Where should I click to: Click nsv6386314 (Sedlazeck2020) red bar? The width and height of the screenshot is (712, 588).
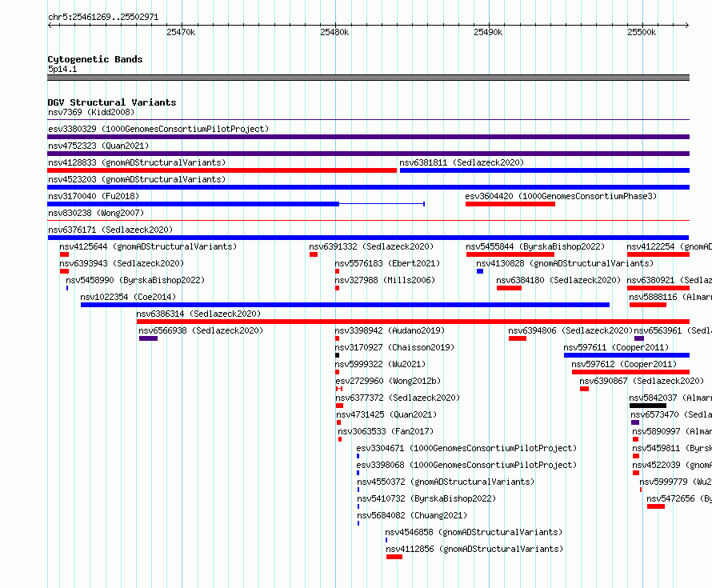(414, 322)
